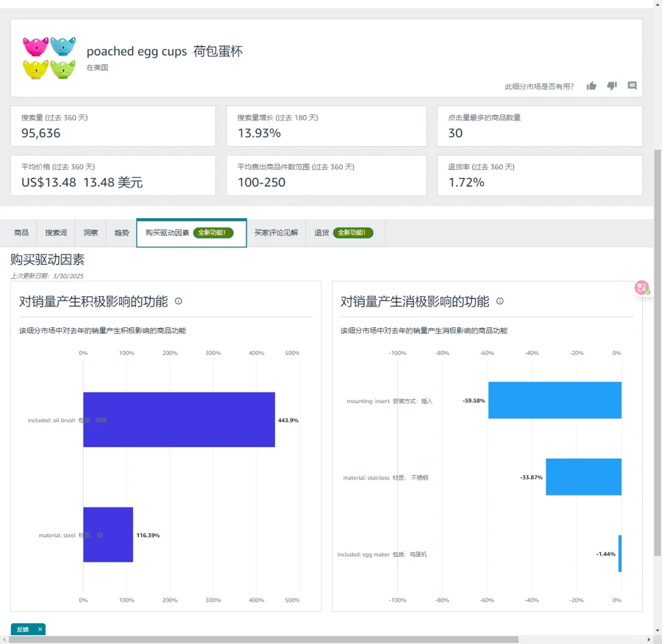
Task: Click the thumbs up icon
Action: click(592, 86)
